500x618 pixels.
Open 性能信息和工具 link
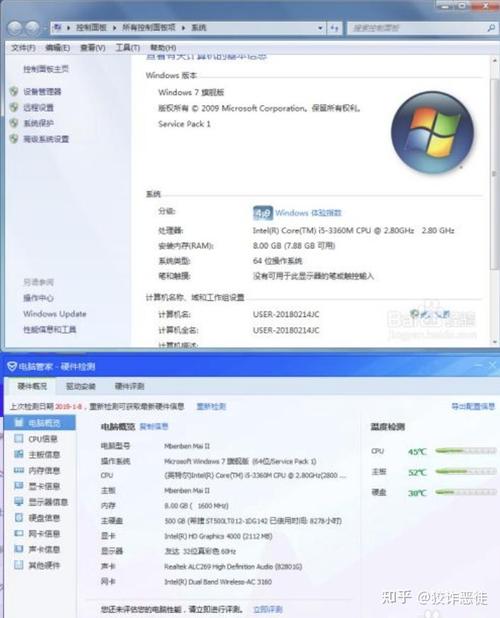(50, 329)
